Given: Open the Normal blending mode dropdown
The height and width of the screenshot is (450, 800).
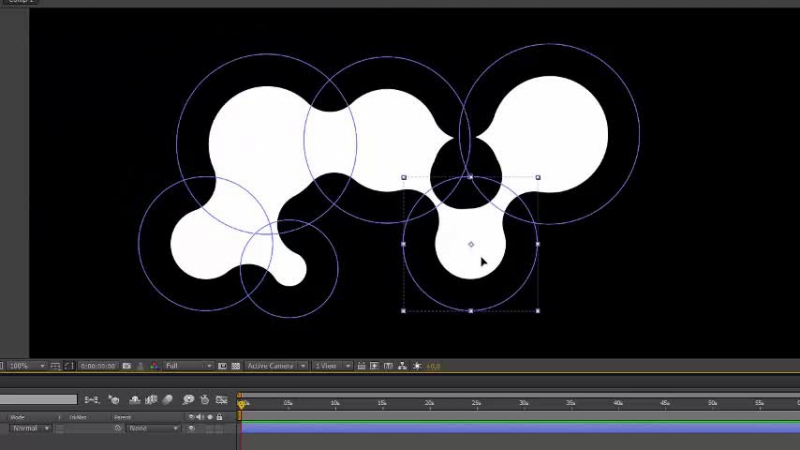Looking at the screenshot, I should (x=30, y=429).
